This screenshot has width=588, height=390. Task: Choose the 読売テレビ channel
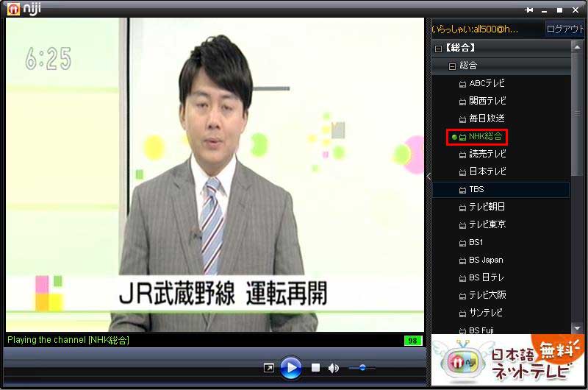tap(487, 154)
